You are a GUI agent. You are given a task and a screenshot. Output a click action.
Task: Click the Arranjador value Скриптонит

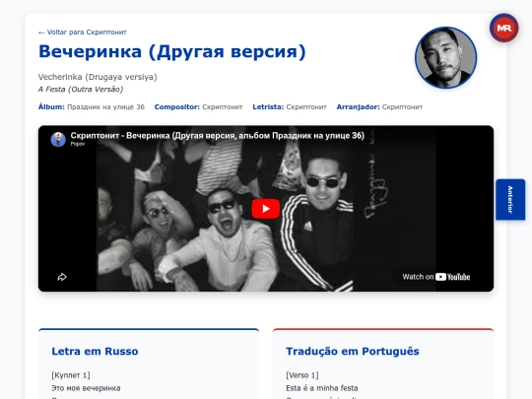click(402, 106)
